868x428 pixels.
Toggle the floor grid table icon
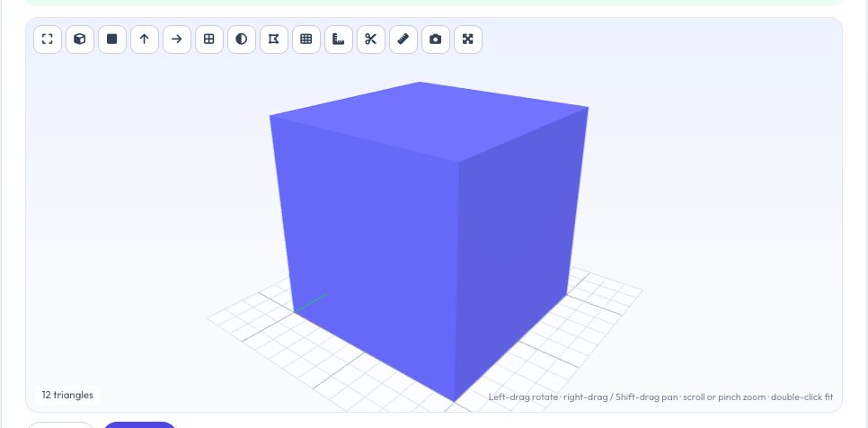pyautogui.click(x=306, y=40)
